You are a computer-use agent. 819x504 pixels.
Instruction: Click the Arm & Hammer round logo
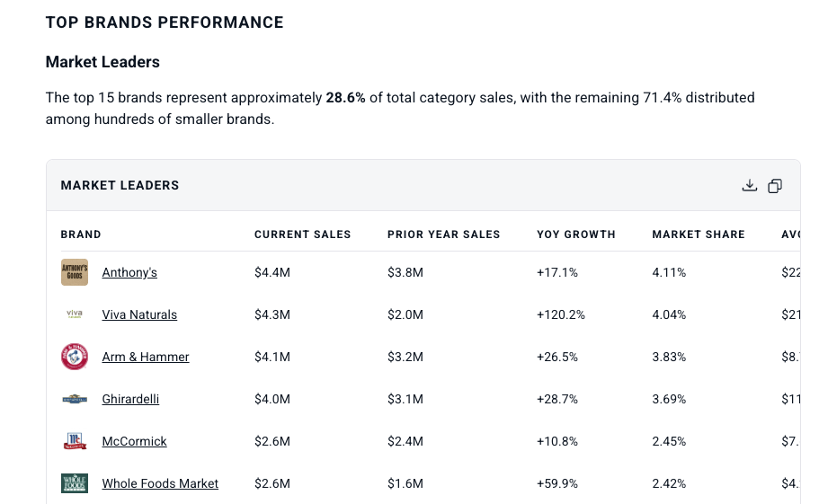coord(75,357)
